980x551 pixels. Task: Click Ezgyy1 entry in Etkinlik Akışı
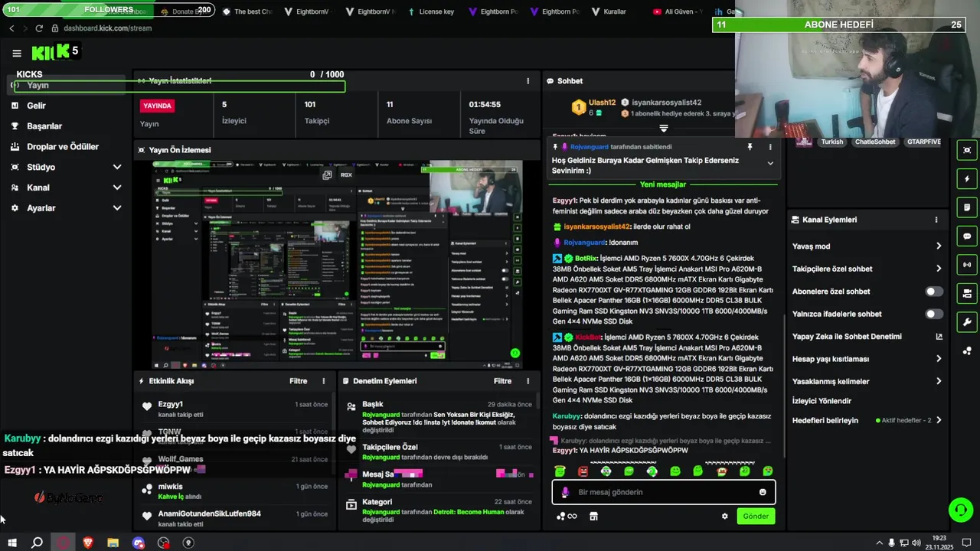pyautogui.click(x=237, y=409)
